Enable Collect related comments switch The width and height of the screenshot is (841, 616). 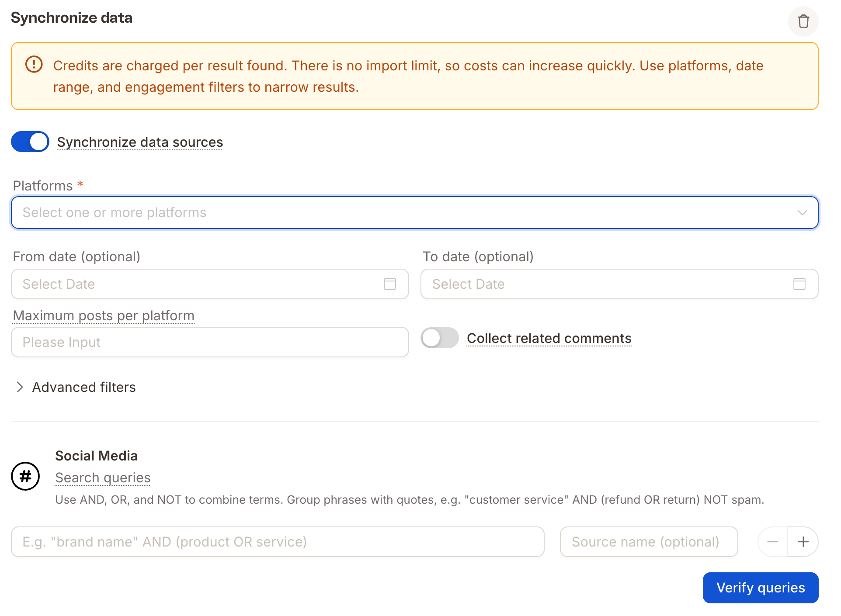click(x=440, y=338)
